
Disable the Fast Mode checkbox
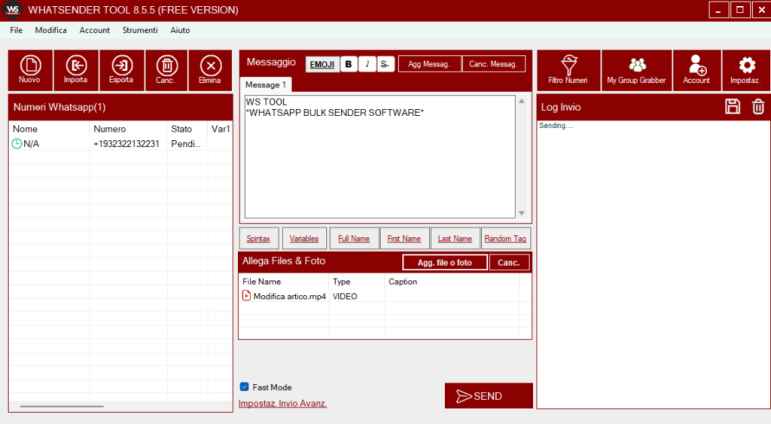[245, 387]
